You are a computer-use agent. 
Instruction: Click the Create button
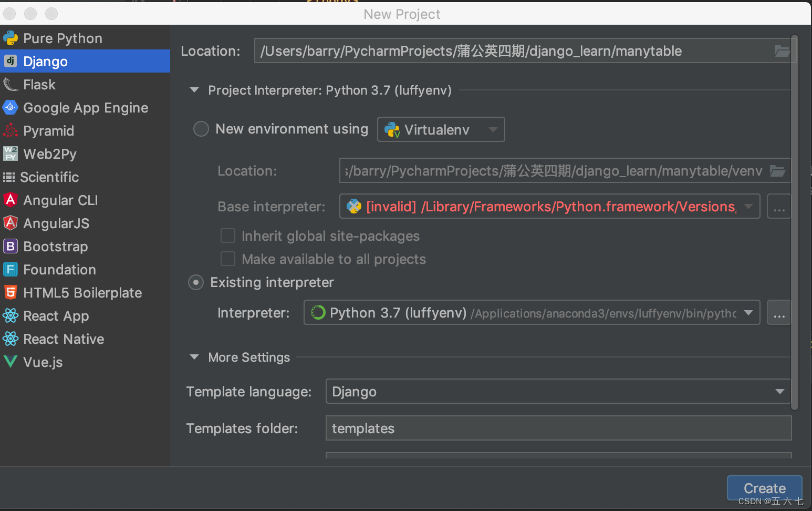tap(764, 488)
